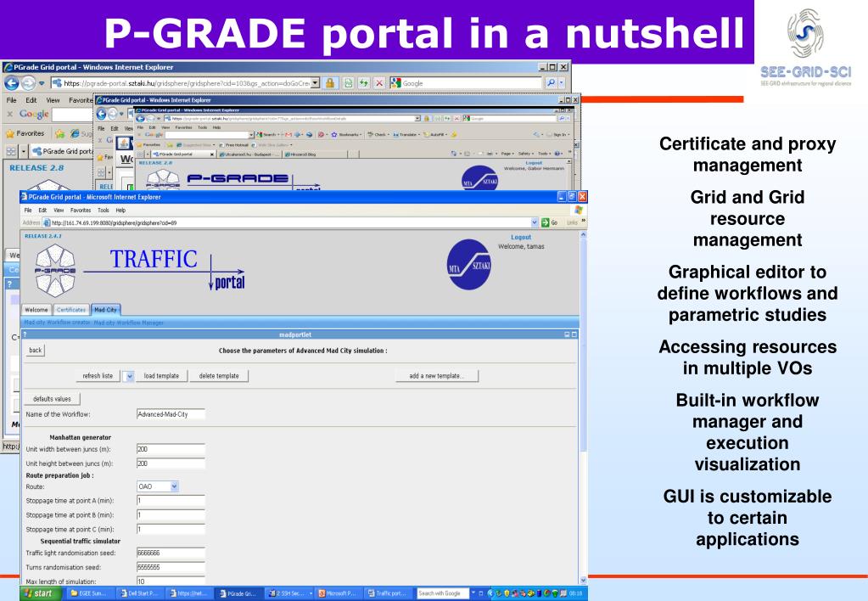The image size is (868, 601).
Task: Click the green Go button
Action: [x=549, y=222]
